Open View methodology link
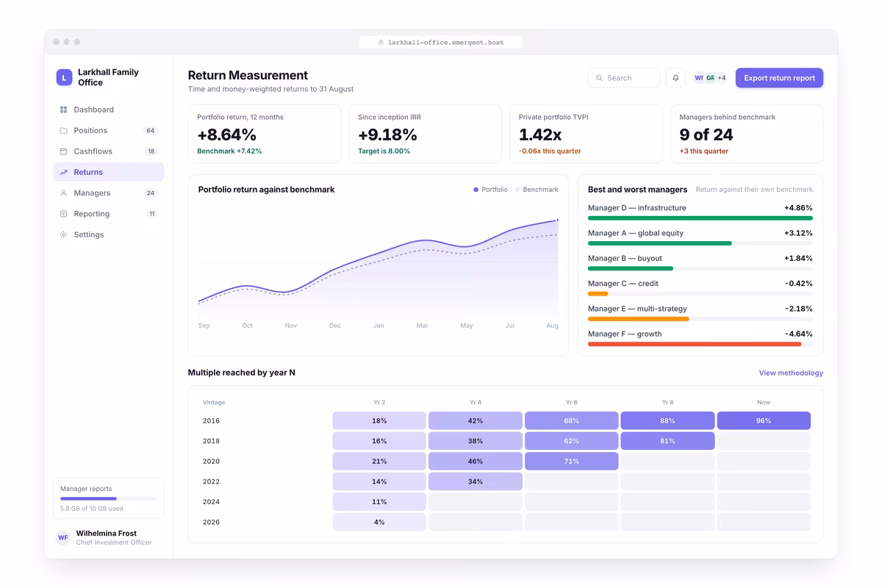 coord(791,373)
